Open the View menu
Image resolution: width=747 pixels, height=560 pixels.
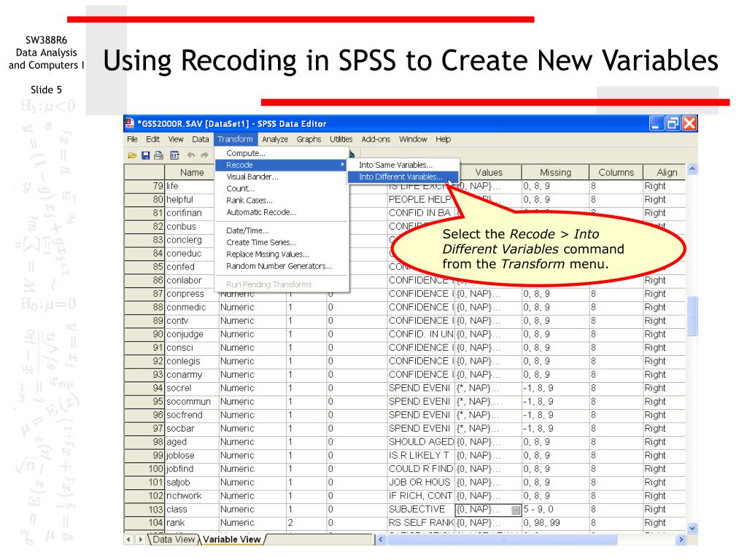pyautogui.click(x=176, y=139)
